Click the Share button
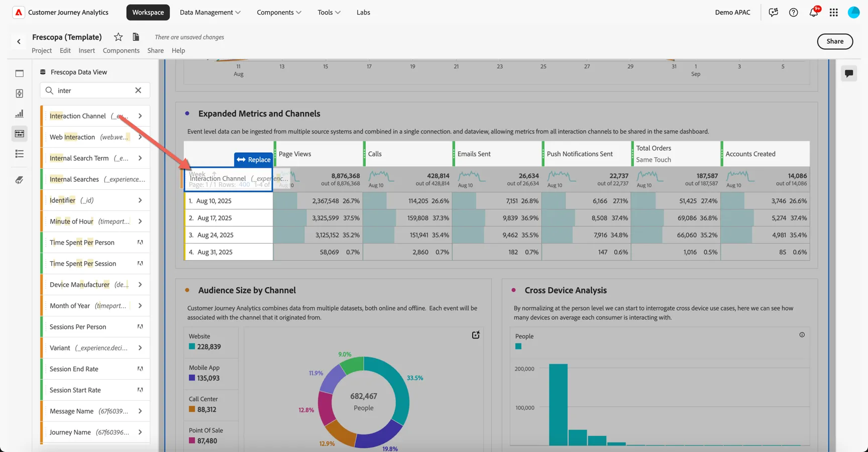The image size is (868, 452). coord(835,41)
